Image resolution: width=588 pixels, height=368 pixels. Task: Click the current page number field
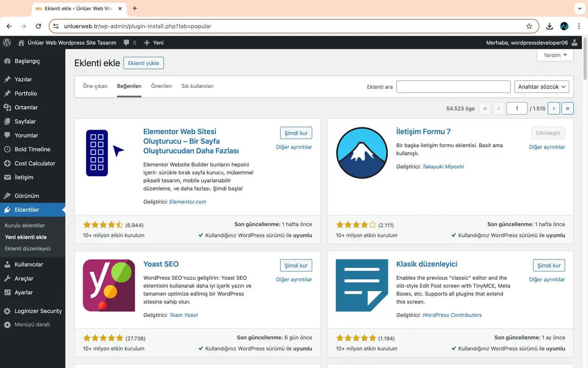pyautogui.click(x=517, y=109)
